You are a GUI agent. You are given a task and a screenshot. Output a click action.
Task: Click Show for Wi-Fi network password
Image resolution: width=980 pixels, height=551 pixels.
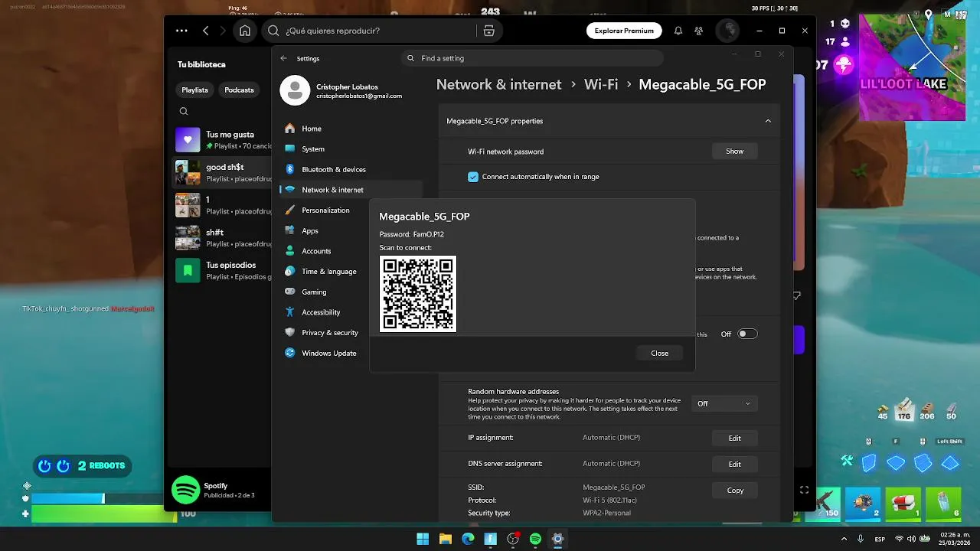coord(734,152)
